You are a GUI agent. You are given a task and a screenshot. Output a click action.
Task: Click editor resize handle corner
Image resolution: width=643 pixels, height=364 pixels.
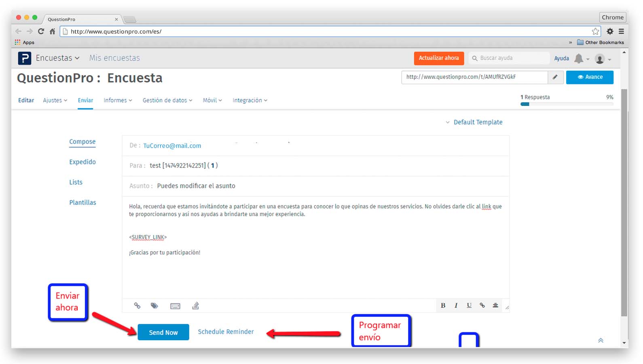coord(507,308)
